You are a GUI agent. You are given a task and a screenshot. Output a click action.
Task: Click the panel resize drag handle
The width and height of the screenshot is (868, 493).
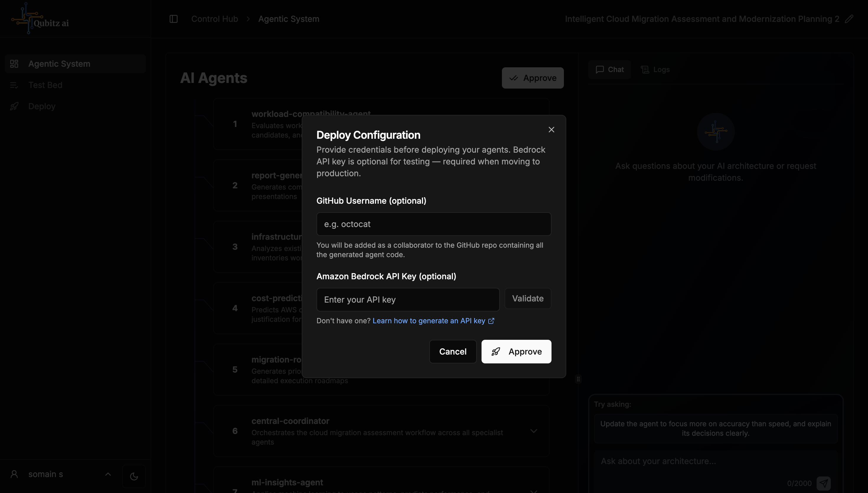[x=578, y=379]
